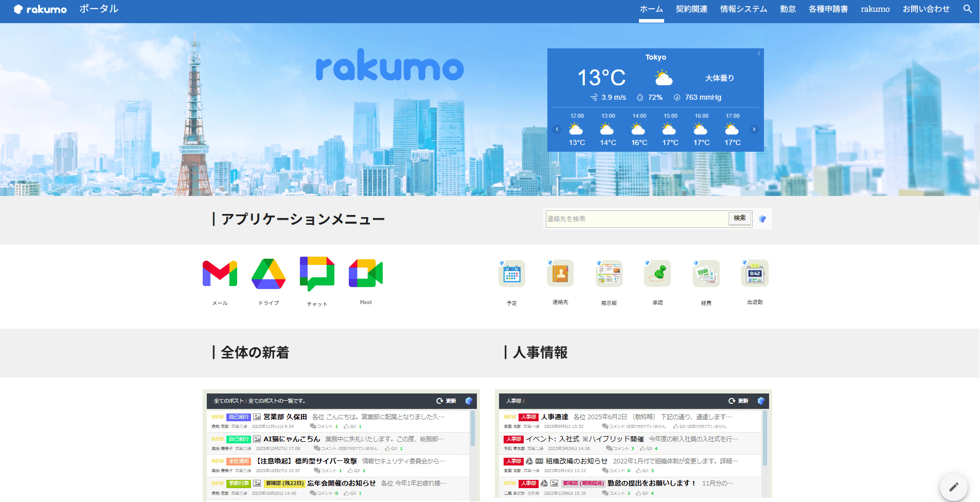Show next hours in weather forecast
The image size is (980, 502).
pos(754,129)
